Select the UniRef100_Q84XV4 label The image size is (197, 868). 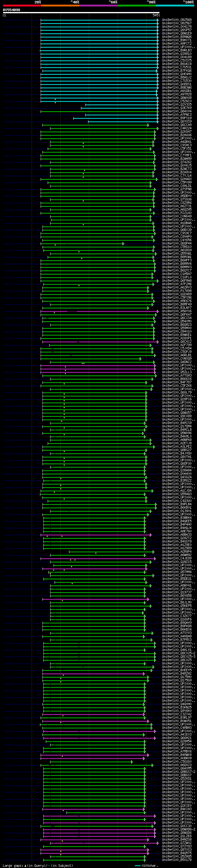(x=176, y=111)
